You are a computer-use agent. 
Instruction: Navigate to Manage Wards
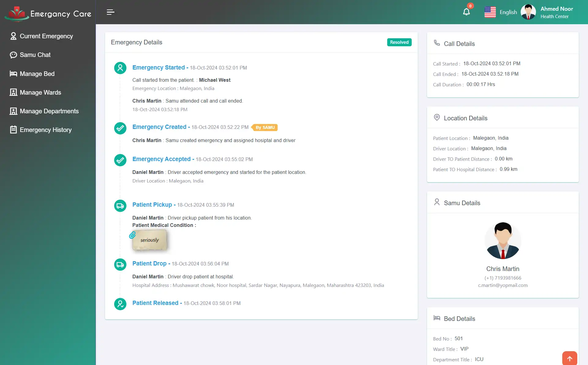tap(40, 92)
